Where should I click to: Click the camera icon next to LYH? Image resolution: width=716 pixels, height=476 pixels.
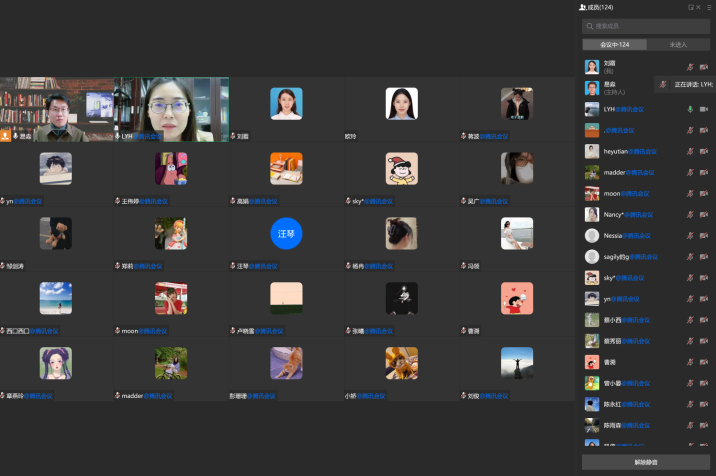703,109
